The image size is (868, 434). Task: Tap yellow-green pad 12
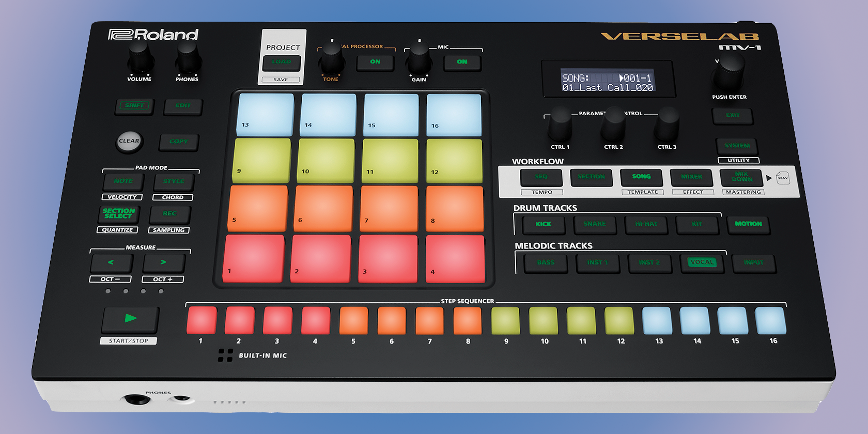click(454, 161)
